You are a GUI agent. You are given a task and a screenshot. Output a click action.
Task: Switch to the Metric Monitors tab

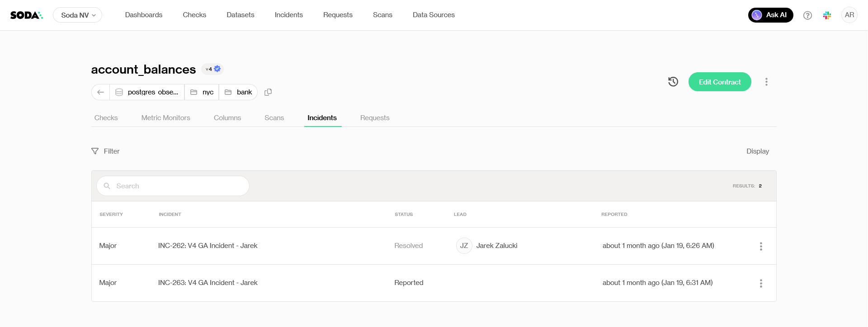[x=165, y=118]
